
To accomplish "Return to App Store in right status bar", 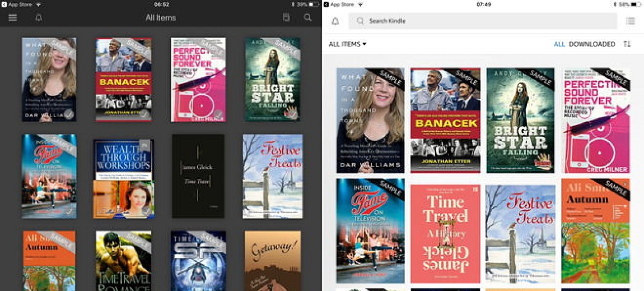I will pos(338,4).
